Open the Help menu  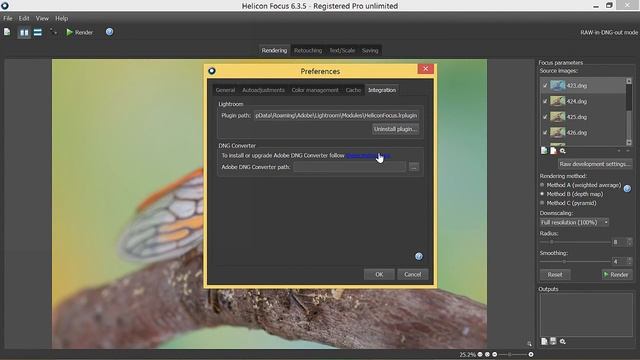pyautogui.click(x=62, y=18)
